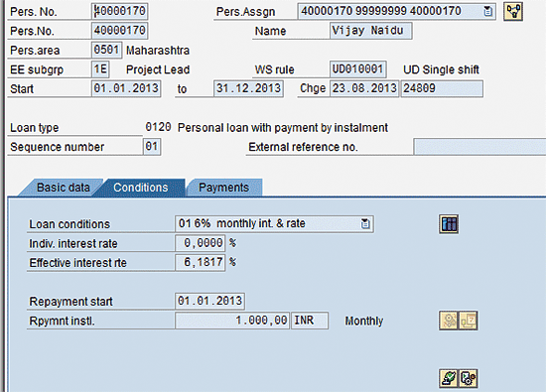Screen dimensions: 546x392
Task: Click the Name field Vijay Naidu
Action: pyautogui.click(x=371, y=31)
